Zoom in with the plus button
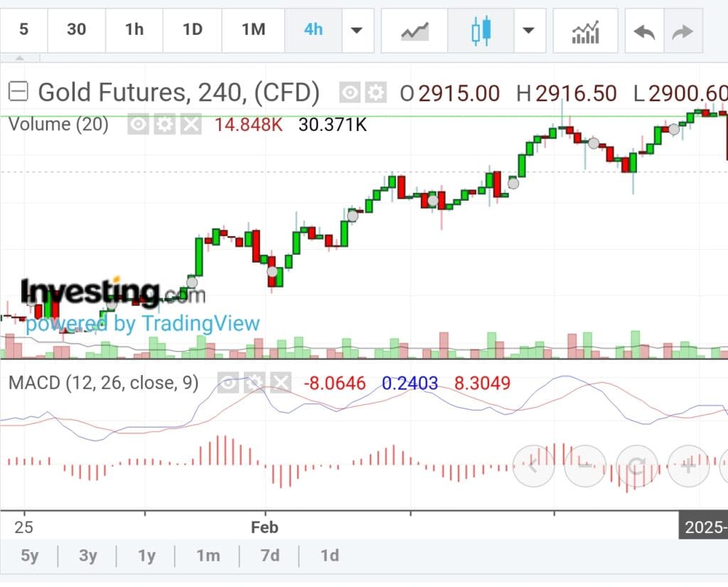 tap(688, 466)
